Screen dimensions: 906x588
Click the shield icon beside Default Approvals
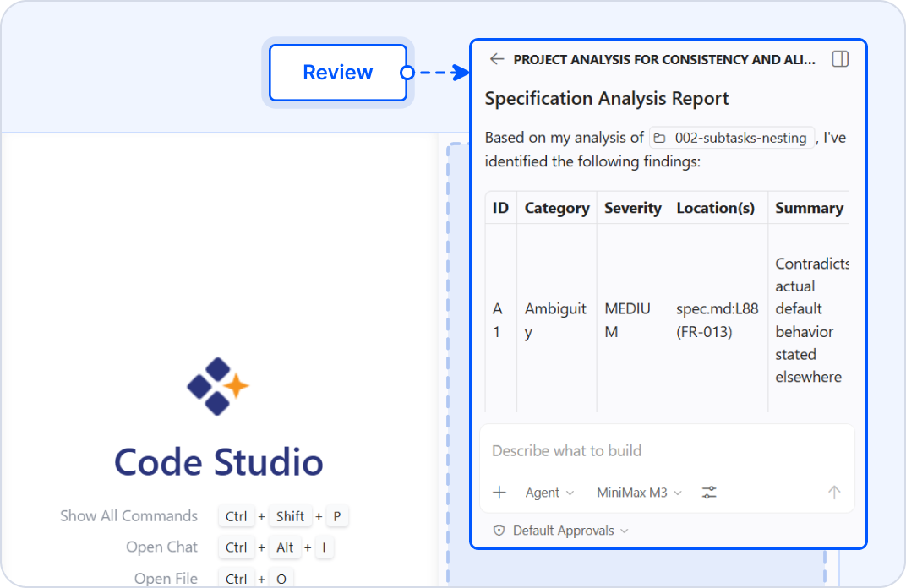pyautogui.click(x=499, y=531)
